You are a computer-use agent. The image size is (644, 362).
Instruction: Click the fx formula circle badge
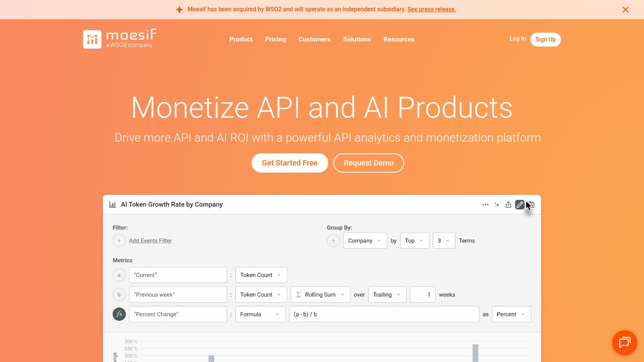pos(119,314)
